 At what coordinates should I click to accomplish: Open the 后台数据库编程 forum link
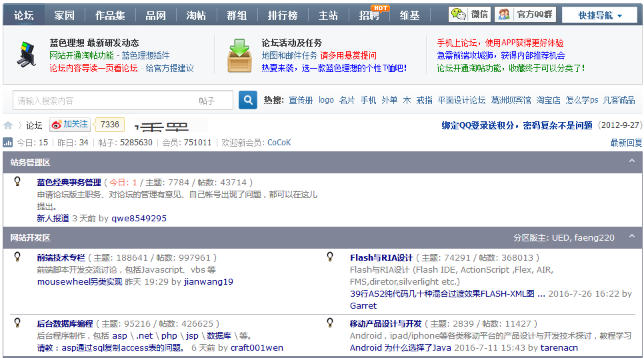click(x=65, y=323)
